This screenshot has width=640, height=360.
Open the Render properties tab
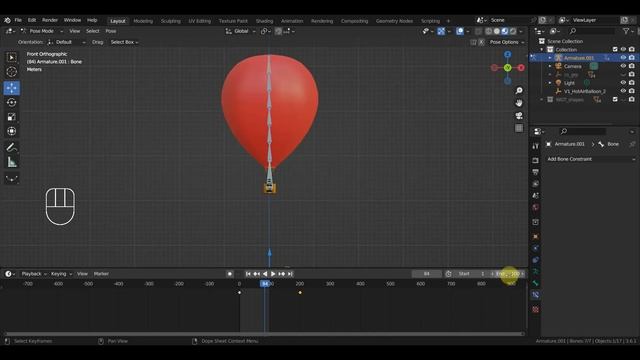pyautogui.click(x=536, y=160)
